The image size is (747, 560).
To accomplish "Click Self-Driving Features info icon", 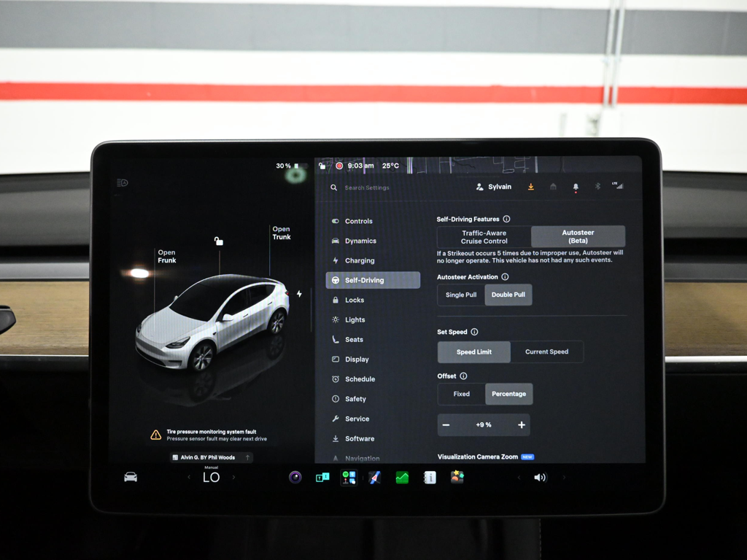I will pyautogui.click(x=506, y=219).
